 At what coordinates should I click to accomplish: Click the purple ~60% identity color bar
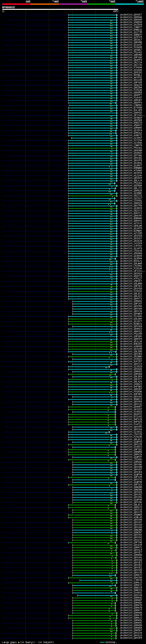coord(73,4)
